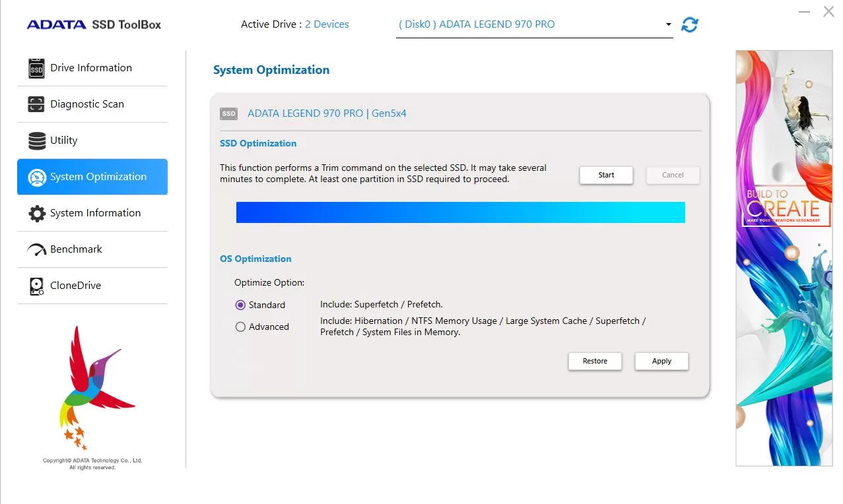
Task: Click the blue Trim progress bar
Action: coord(460,212)
